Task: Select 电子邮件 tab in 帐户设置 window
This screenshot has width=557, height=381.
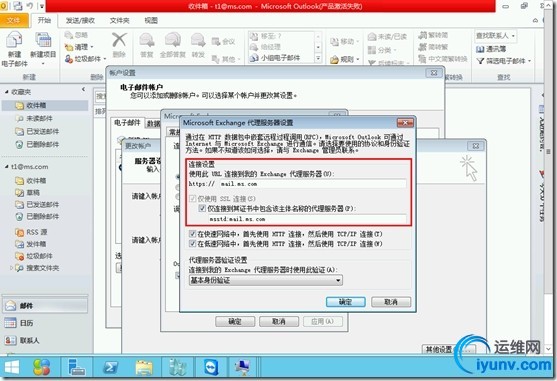Action: click(127, 123)
